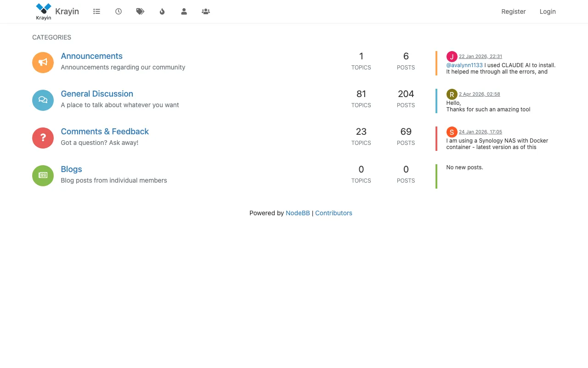This screenshot has height=368, width=588.
Task: Open the Login page
Action: 548,11
